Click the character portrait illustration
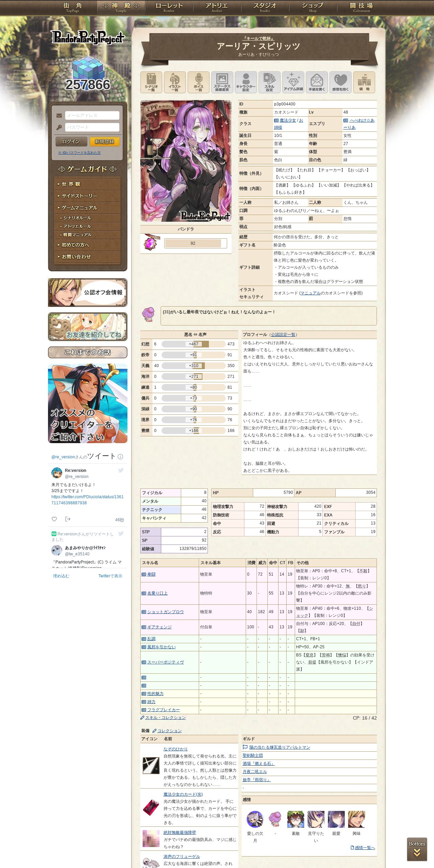 (x=186, y=161)
